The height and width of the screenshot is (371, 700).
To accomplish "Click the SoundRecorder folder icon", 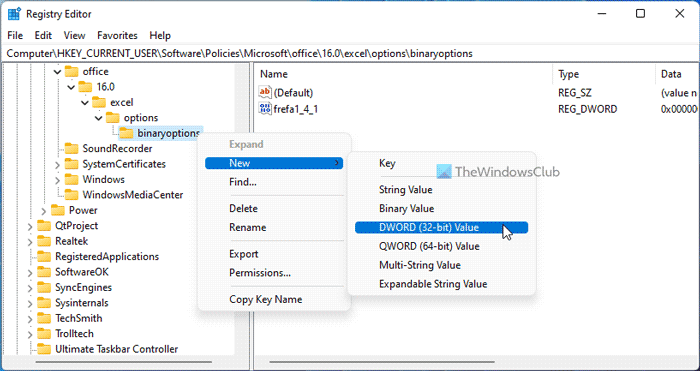I will 71,148.
